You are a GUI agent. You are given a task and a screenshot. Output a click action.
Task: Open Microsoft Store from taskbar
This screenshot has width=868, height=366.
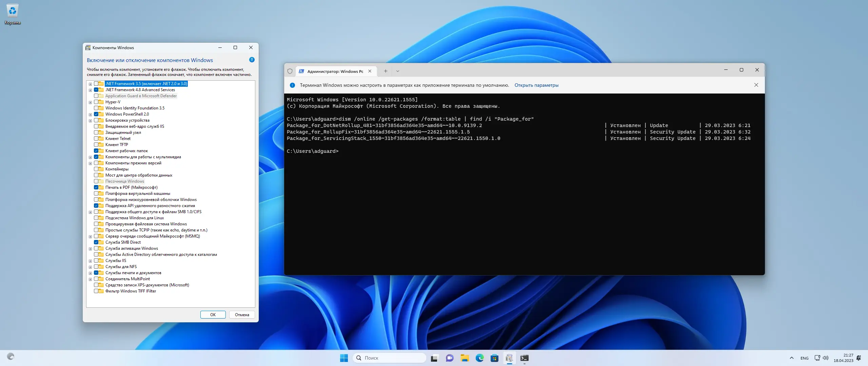point(494,358)
